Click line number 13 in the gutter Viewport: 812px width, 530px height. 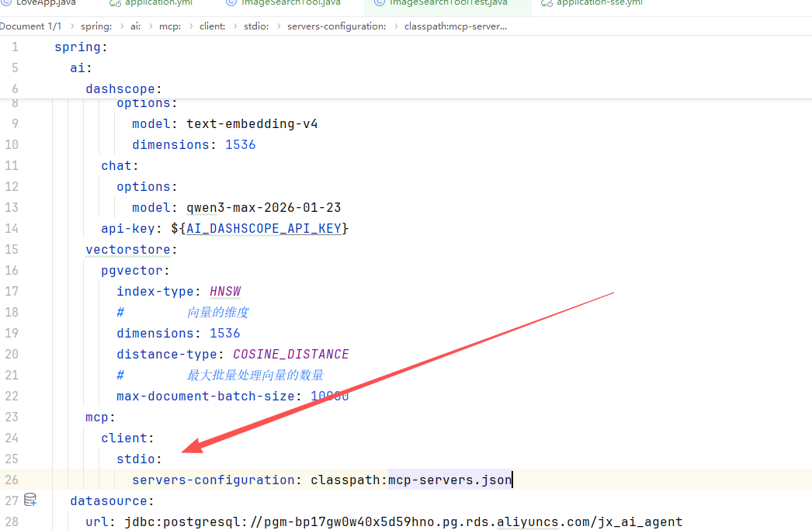12,207
